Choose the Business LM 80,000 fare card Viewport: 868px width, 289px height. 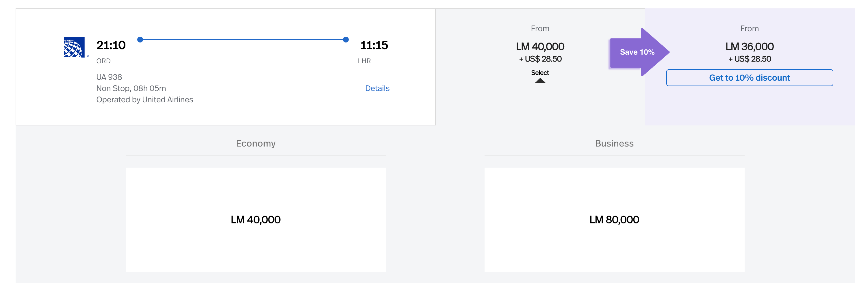click(x=614, y=220)
